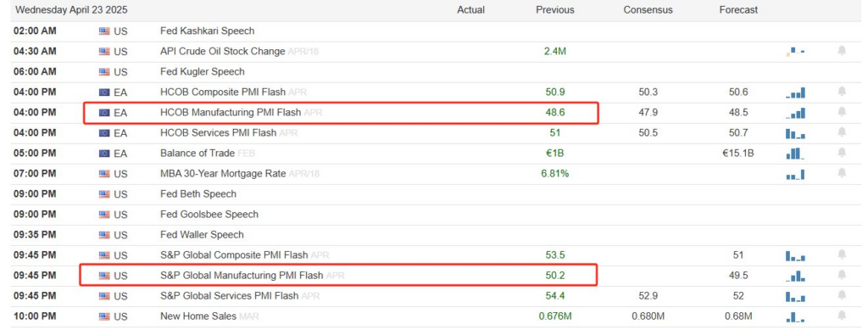This screenshot has height=330, width=868.
Task: Click mini chart for S&P Global Services PMI
Action: [795, 296]
